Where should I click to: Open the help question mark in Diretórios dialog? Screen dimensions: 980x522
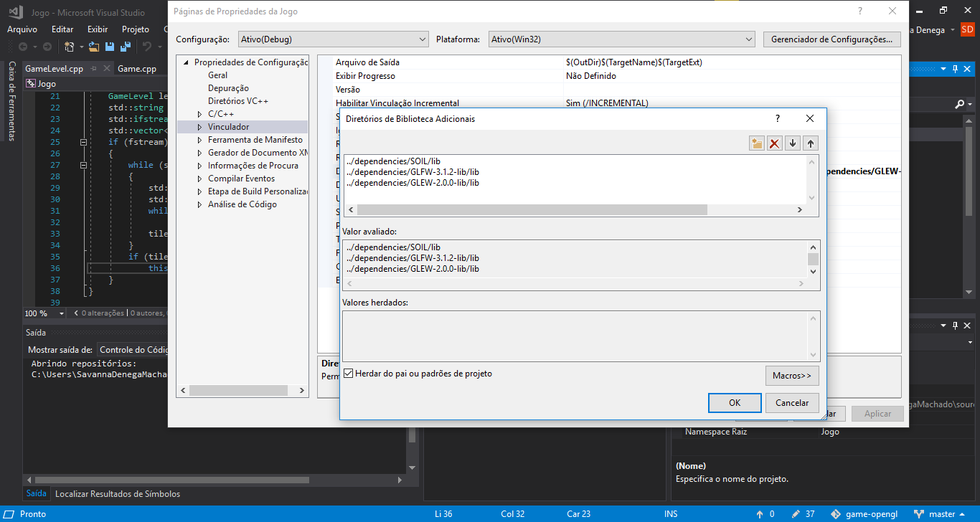(778, 118)
